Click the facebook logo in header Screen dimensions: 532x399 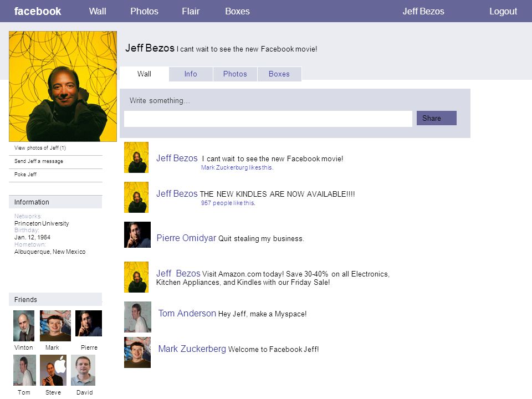(38, 11)
